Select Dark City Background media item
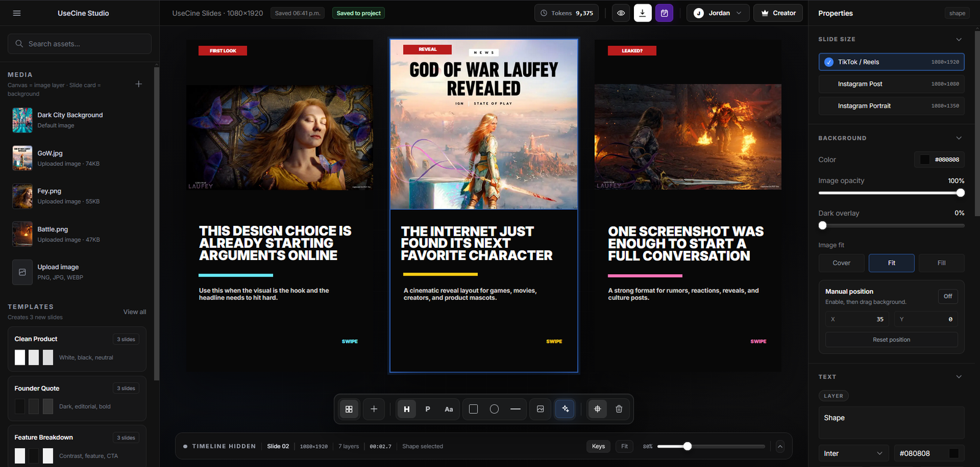Viewport: 980px width, 467px height. 77,120
